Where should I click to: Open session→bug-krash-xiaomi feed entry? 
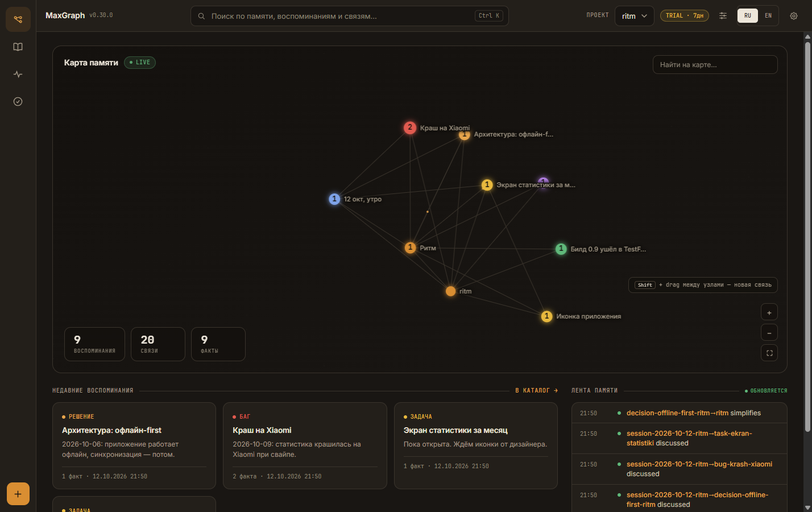(680, 469)
